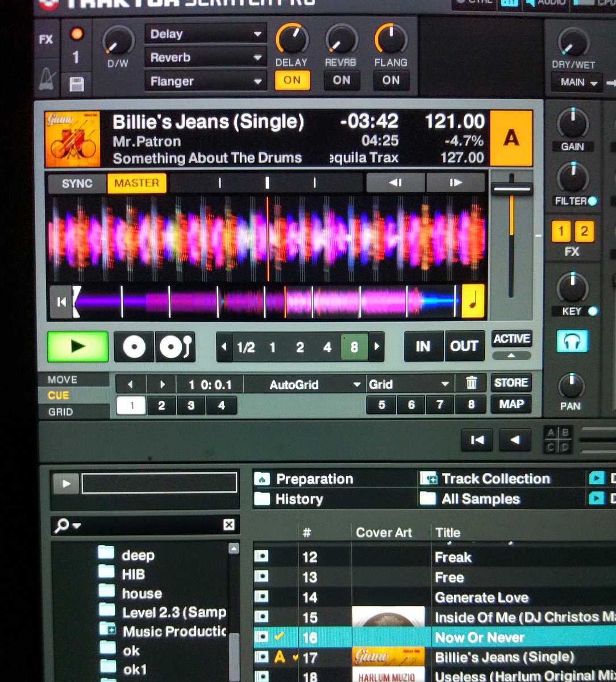Jump to track start in stripe view
Screen dimensions: 616x682
[61, 301]
